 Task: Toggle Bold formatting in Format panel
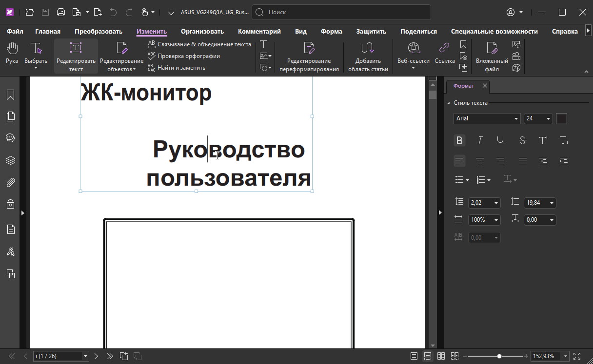[459, 140]
